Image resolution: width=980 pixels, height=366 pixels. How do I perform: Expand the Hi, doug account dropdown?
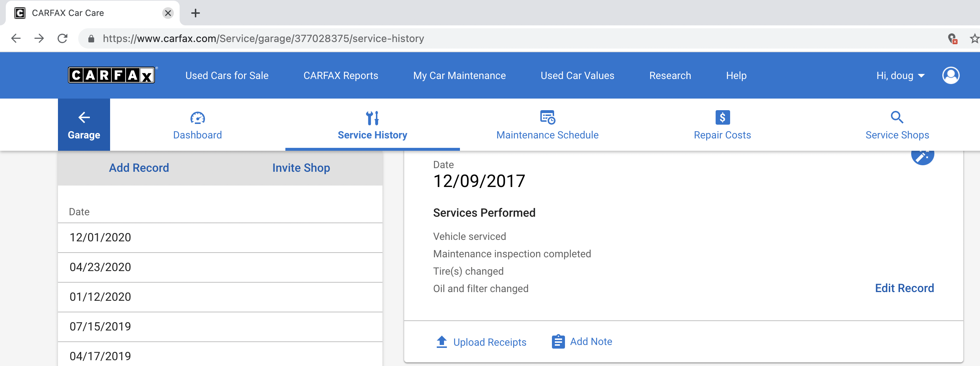(x=900, y=75)
